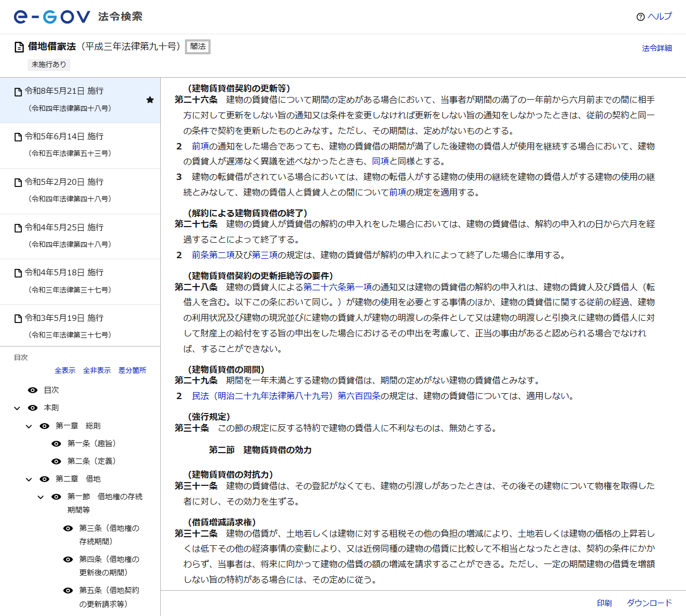The image size is (686, 616).
Task: Click the 印刷 print link
Action: point(605,603)
